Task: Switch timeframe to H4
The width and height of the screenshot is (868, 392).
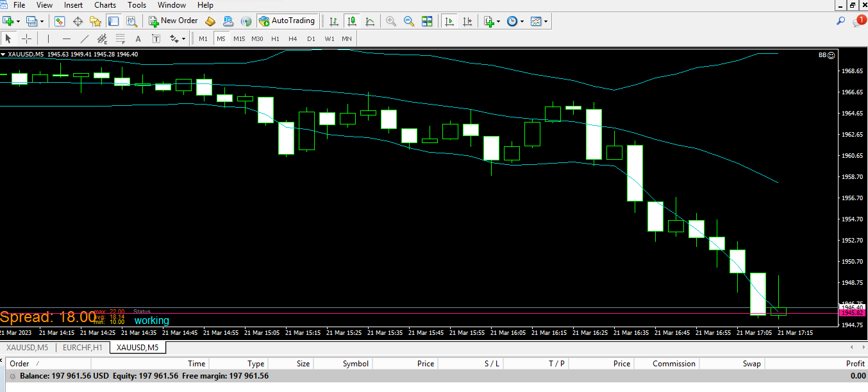Action: pyautogui.click(x=293, y=38)
